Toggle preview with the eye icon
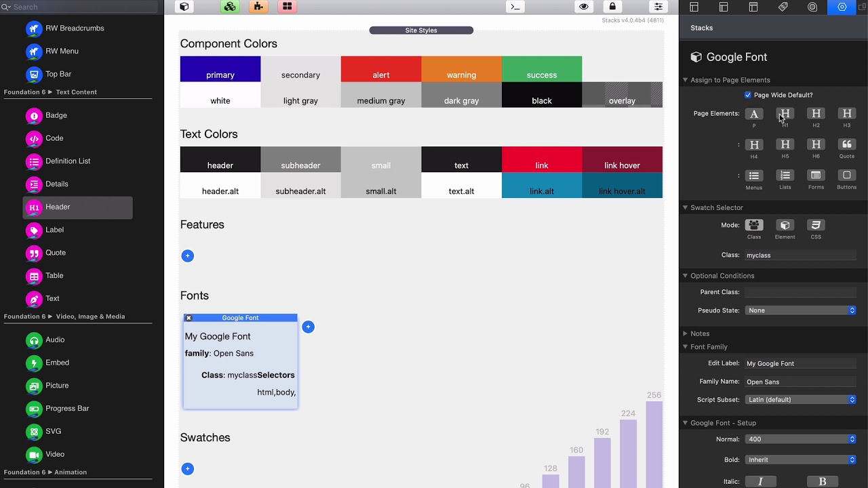 coord(583,7)
